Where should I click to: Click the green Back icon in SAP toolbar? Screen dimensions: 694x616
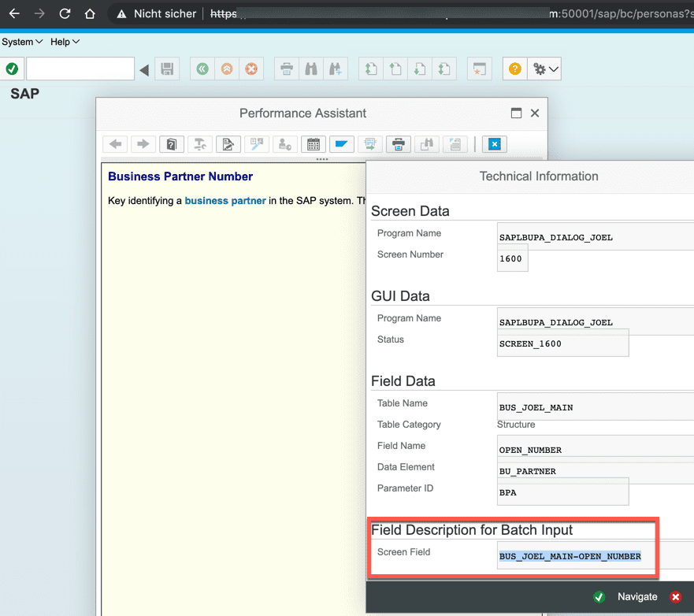click(x=202, y=69)
